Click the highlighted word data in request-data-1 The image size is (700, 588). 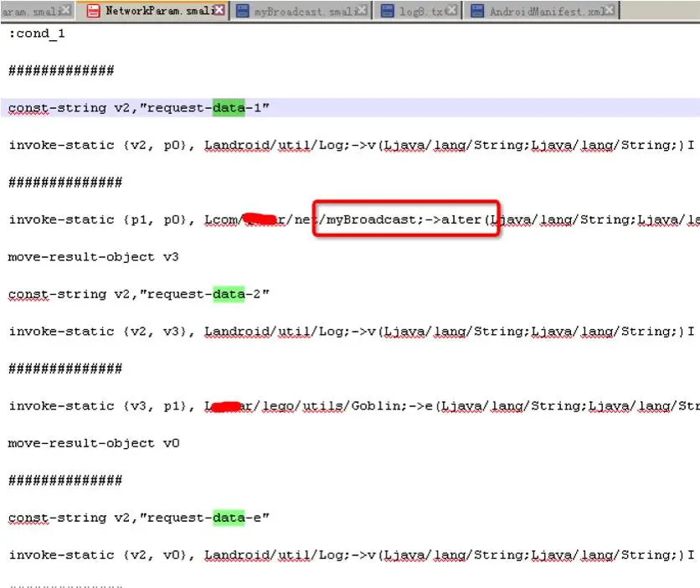pyautogui.click(x=229, y=107)
